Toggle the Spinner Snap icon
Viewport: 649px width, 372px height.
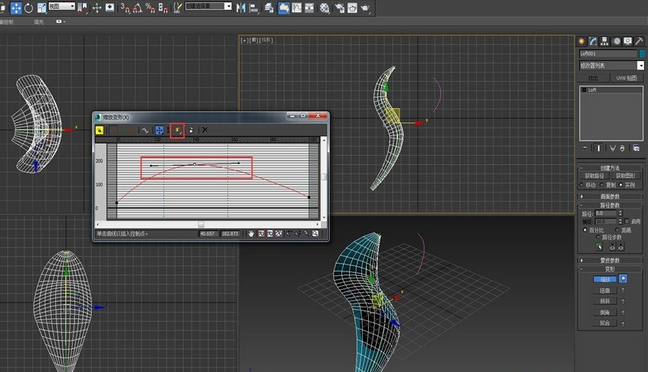tap(163, 8)
